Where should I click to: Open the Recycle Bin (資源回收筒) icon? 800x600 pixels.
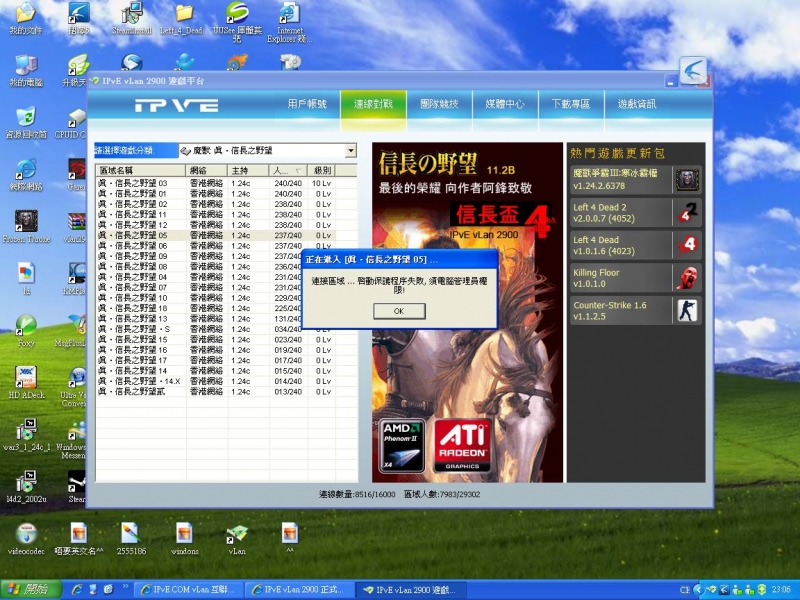pos(25,120)
